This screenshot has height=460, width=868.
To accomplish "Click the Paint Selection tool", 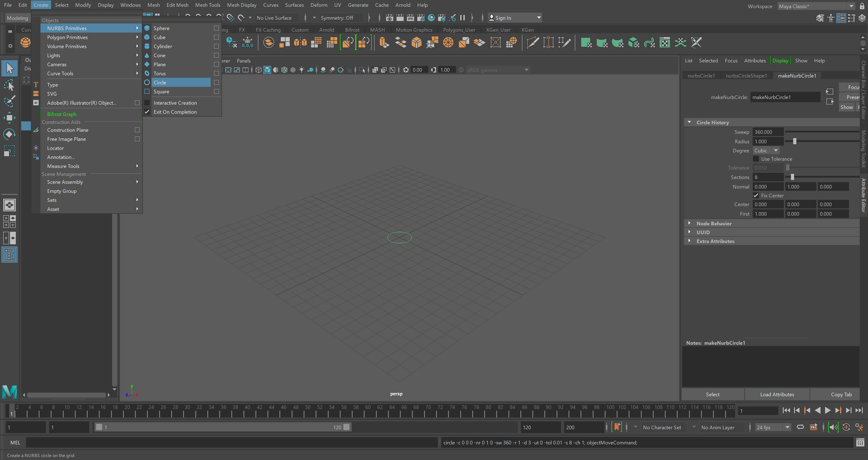I will (x=9, y=101).
